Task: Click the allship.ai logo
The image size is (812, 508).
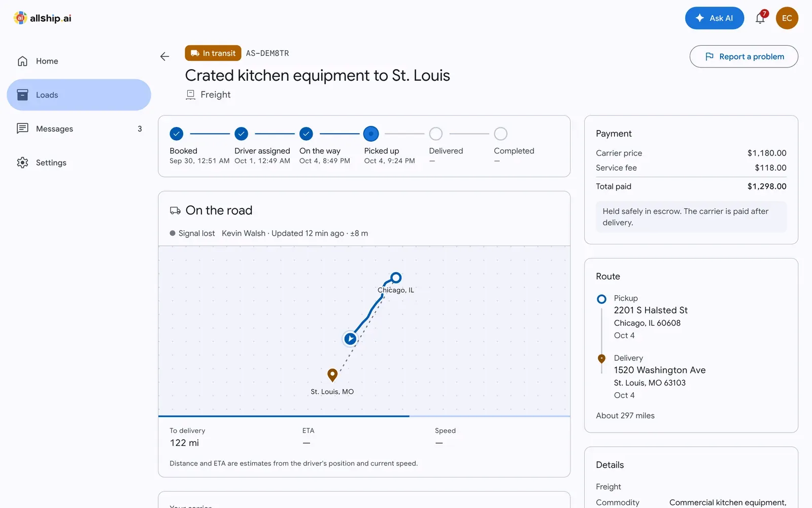Action: coord(42,18)
